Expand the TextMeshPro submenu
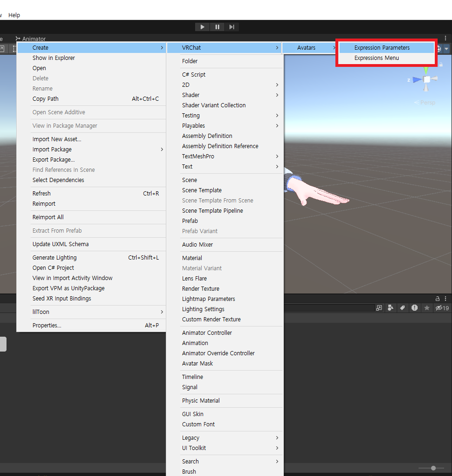The image size is (452, 476). pos(225,156)
